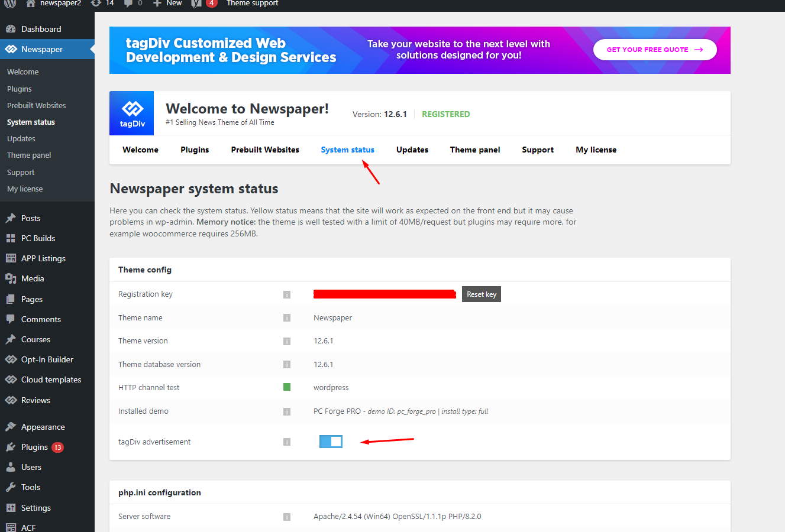The width and height of the screenshot is (785, 532).
Task: Click the New button in admin bar
Action: pos(167,3)
